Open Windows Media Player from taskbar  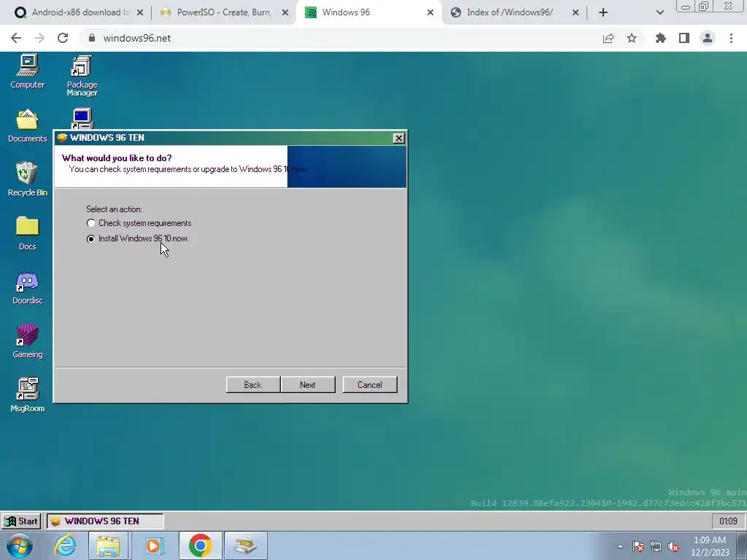[x=153, y=545]
